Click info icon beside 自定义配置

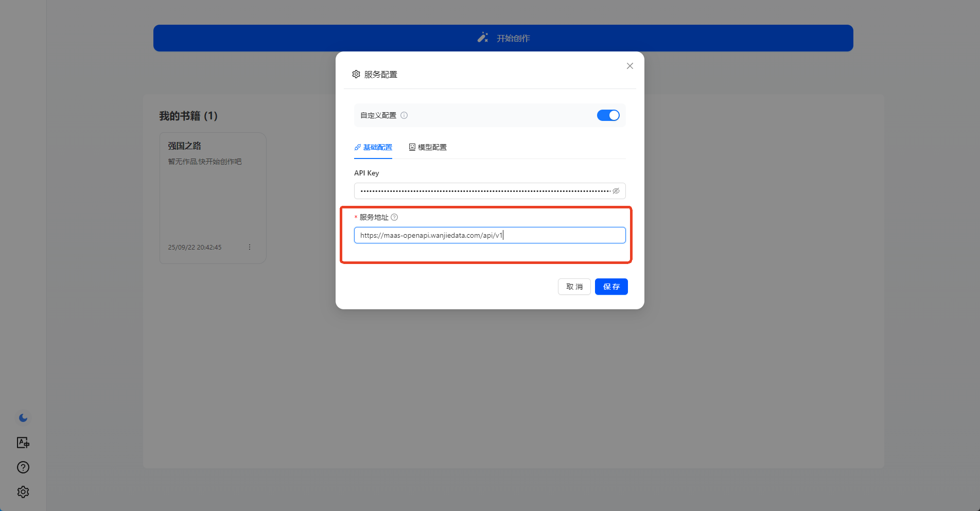coord(404,115)
